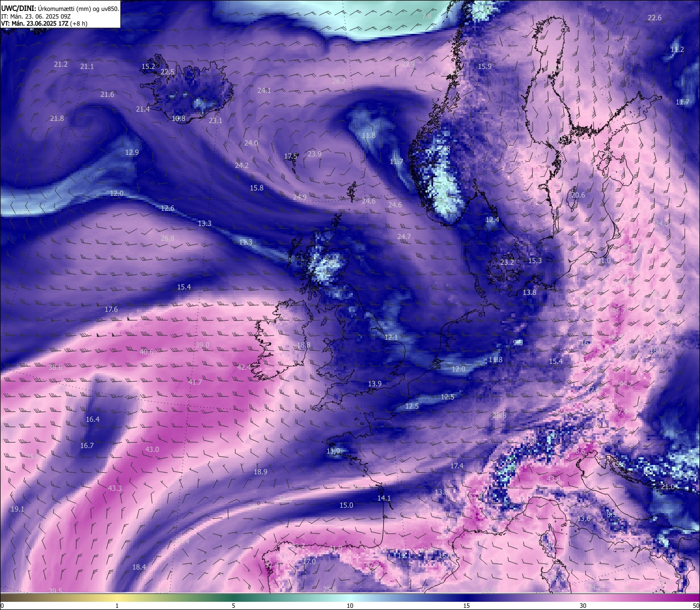Click the 23.9 value label
700x610 pixels.
tap(314, 154)
